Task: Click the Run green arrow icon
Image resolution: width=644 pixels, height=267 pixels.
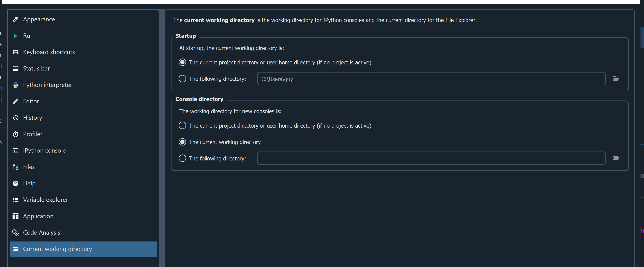Action: 16,35
